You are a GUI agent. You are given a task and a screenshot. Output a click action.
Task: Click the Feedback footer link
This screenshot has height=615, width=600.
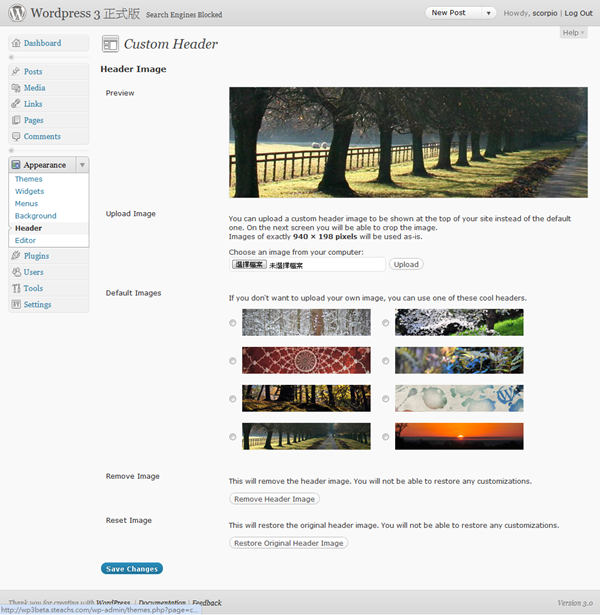pyautogui.click(x=207, y=603)
